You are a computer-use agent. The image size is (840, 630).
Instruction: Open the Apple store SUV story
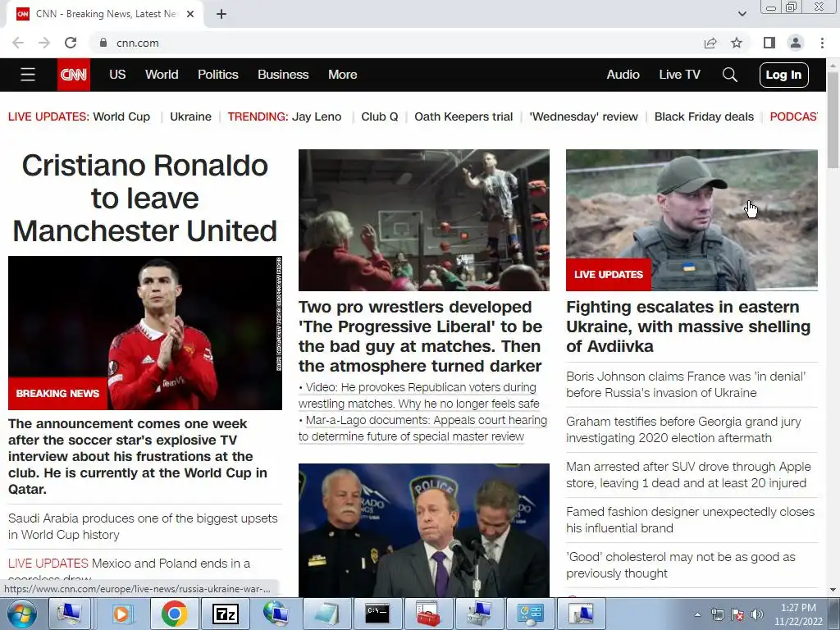pos(688,475)
